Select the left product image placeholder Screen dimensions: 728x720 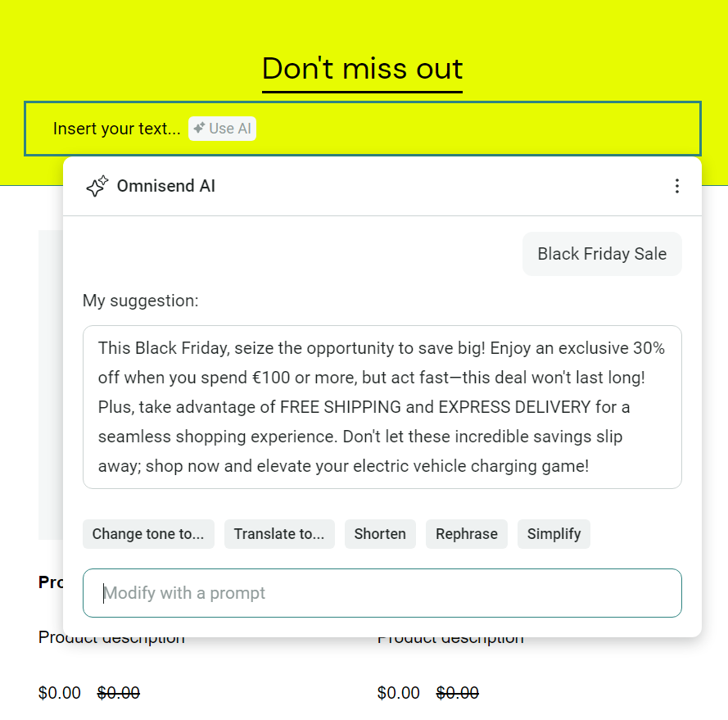[50, 385]
